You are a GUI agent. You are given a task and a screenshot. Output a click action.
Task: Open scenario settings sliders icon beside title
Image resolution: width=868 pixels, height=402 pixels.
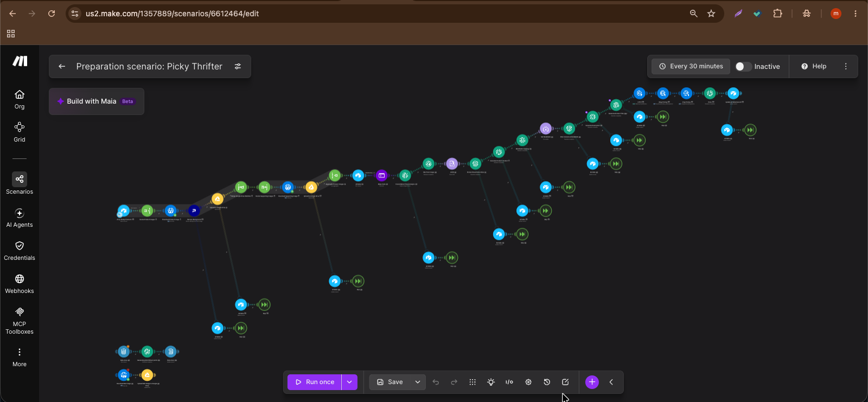(238, 66)
